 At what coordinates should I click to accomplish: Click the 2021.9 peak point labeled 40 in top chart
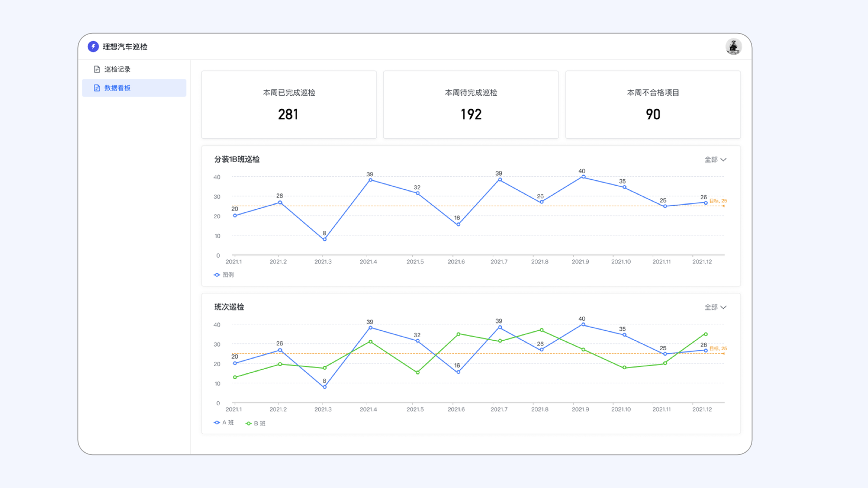(583, 177)
